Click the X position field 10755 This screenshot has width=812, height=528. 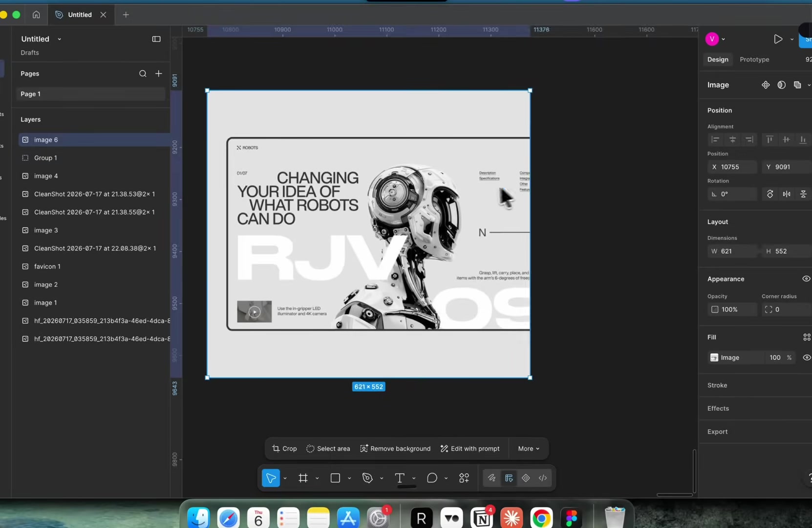tap(732, 167)
